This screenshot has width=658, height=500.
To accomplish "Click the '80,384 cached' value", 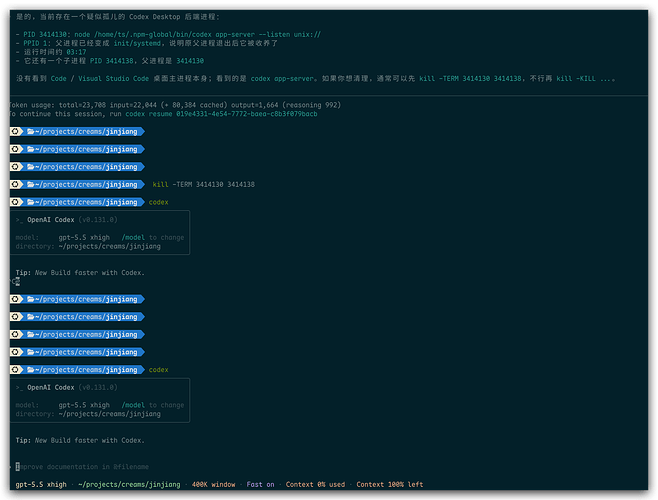I will (x=200, y=105).
